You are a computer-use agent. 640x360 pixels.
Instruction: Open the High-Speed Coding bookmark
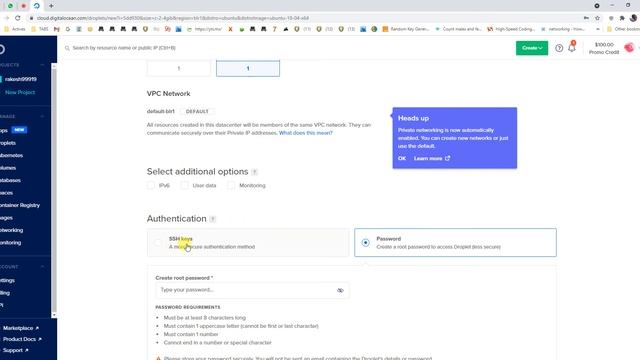click(x=511, y=29)
